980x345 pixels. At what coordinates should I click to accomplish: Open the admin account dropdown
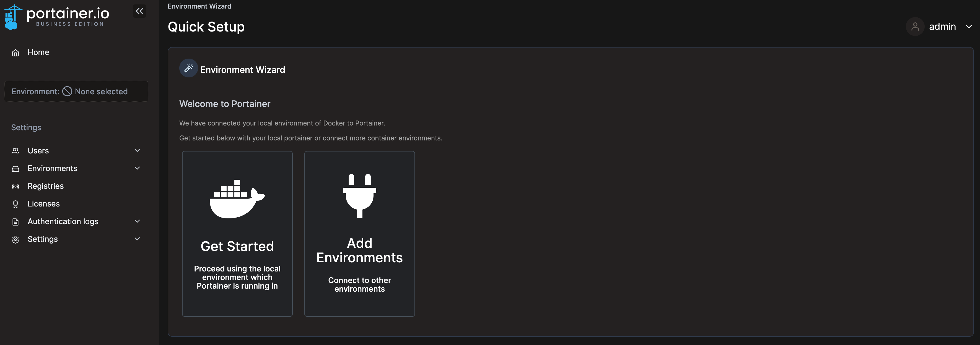tap(969, 27)
